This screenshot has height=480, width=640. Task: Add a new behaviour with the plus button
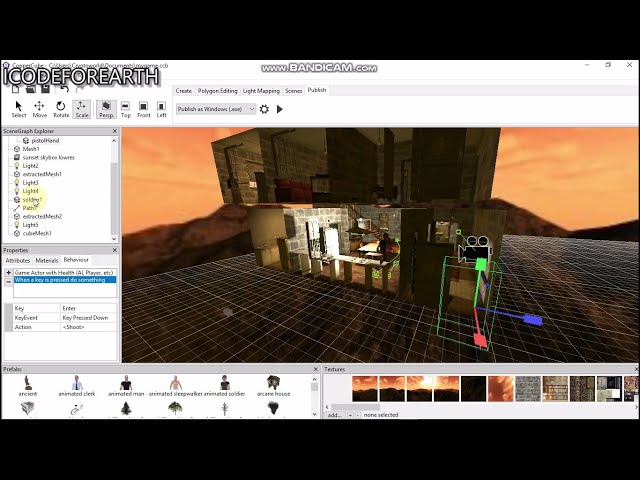coord(8,272)
